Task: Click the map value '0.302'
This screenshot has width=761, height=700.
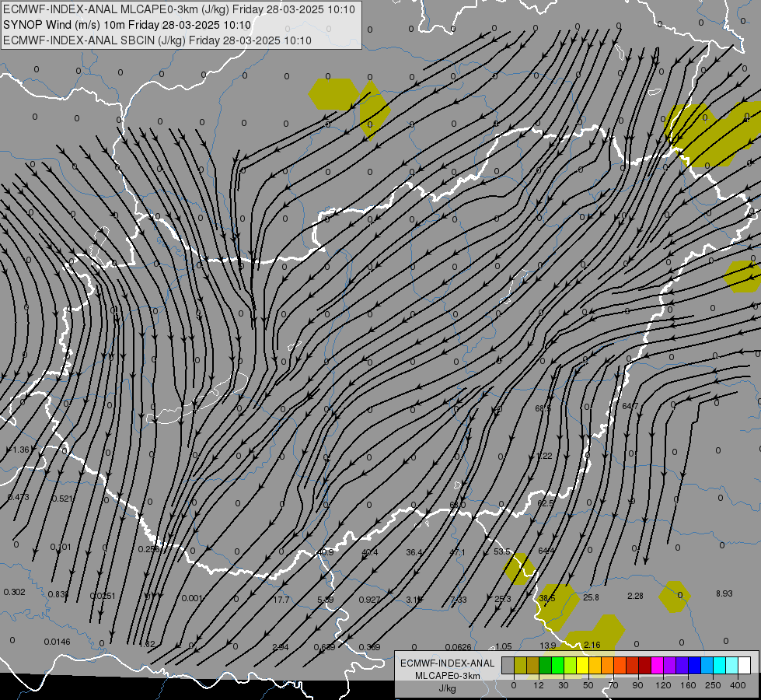Action: 14,592
